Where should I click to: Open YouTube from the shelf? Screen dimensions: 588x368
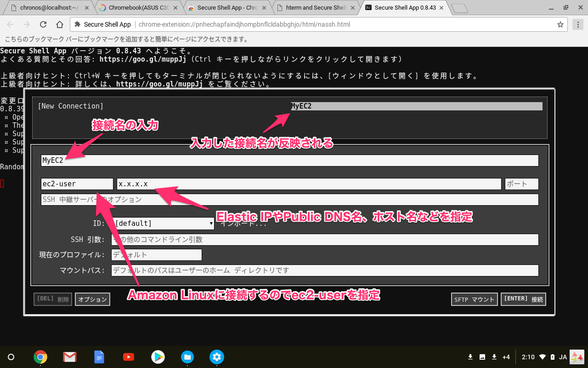point(129,356)
